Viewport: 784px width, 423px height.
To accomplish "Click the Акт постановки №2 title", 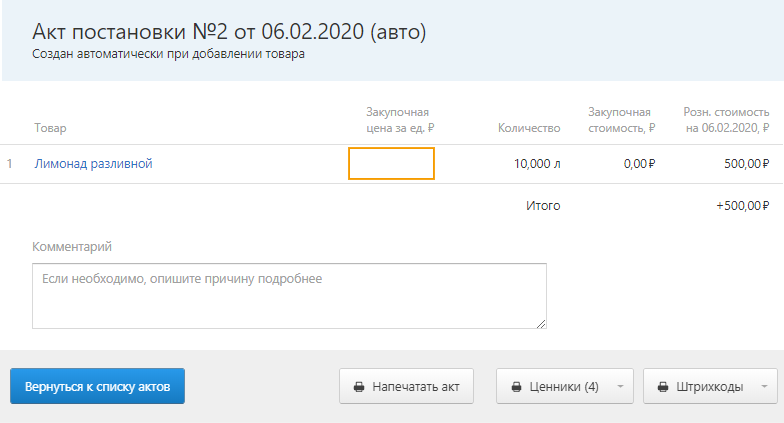I will click(229, 32).
